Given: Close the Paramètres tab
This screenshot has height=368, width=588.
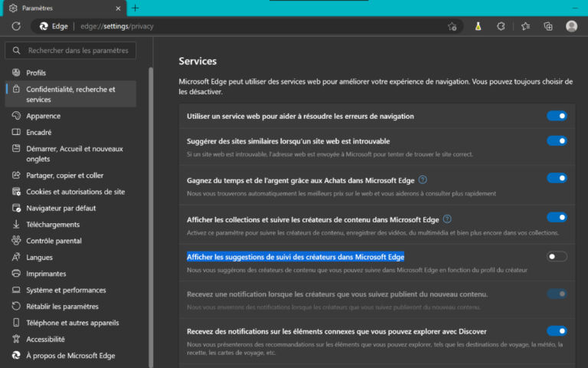Looking at the screenshot, I should click(118, 8).
